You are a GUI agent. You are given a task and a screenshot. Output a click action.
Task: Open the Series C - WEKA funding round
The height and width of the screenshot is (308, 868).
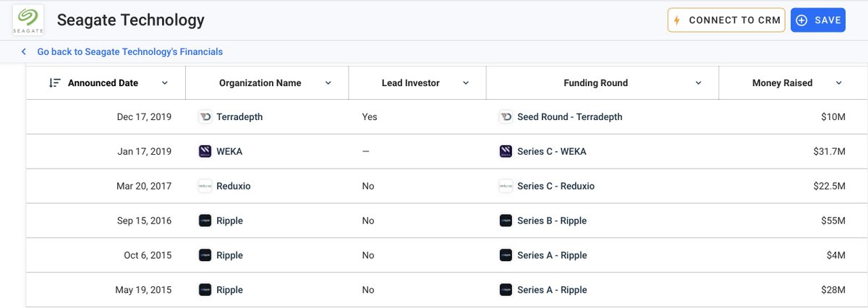click(551, 152)
